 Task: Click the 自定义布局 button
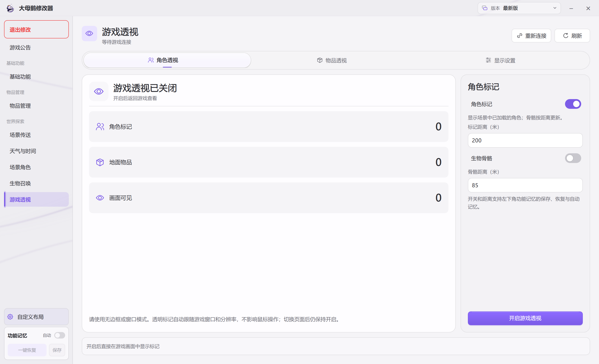point(36,317)
